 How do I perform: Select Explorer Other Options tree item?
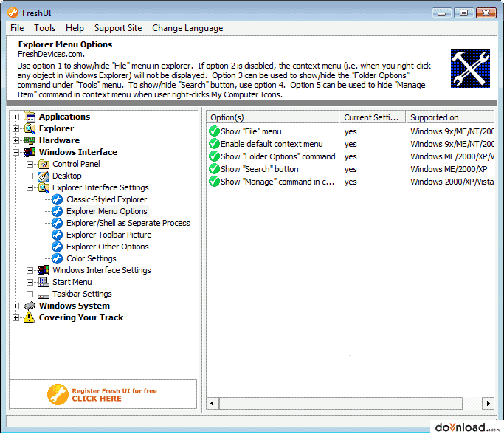tap(108, 247)
